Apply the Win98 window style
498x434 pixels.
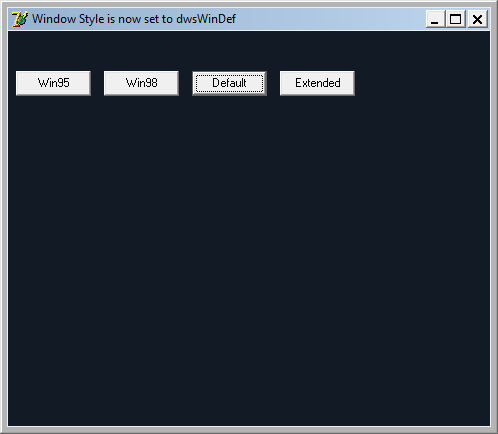click(141, 83)
